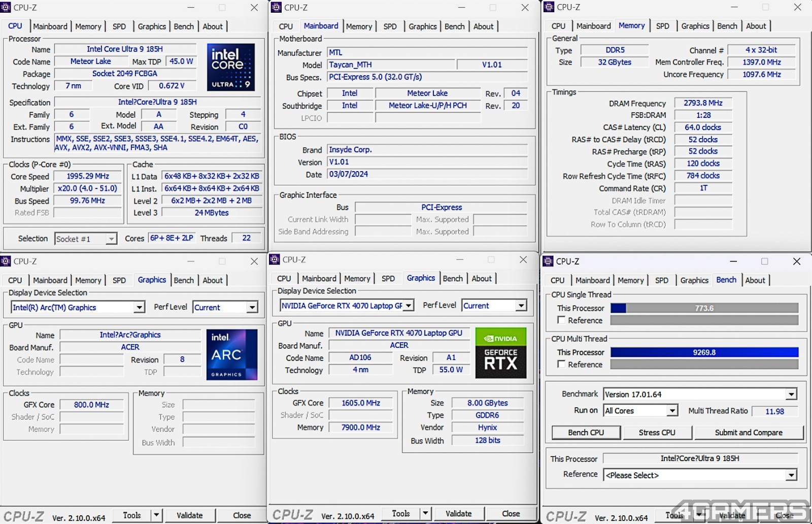Click the Stress CPU button

pos(657,433)
